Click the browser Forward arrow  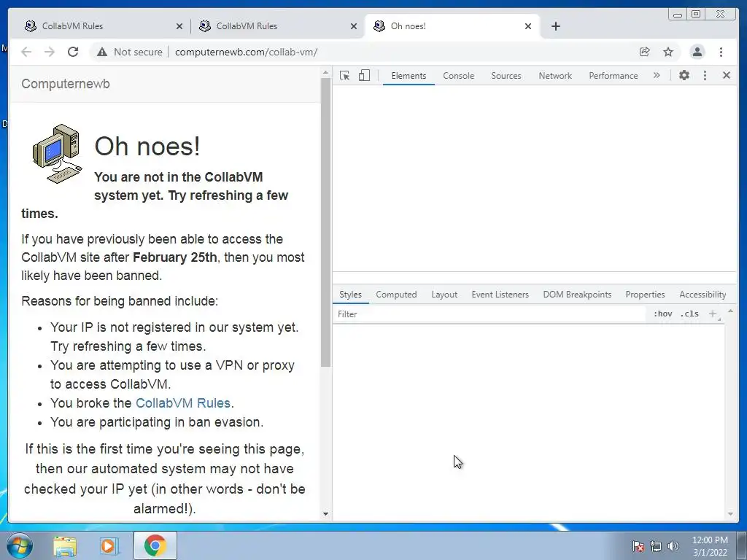click(50, 52)
